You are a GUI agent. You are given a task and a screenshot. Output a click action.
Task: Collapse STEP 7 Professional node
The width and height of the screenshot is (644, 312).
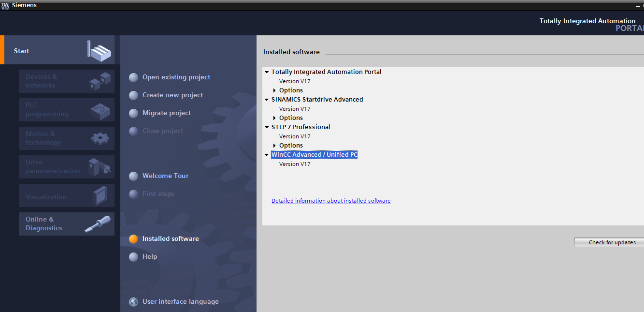[x=267, y=127]
